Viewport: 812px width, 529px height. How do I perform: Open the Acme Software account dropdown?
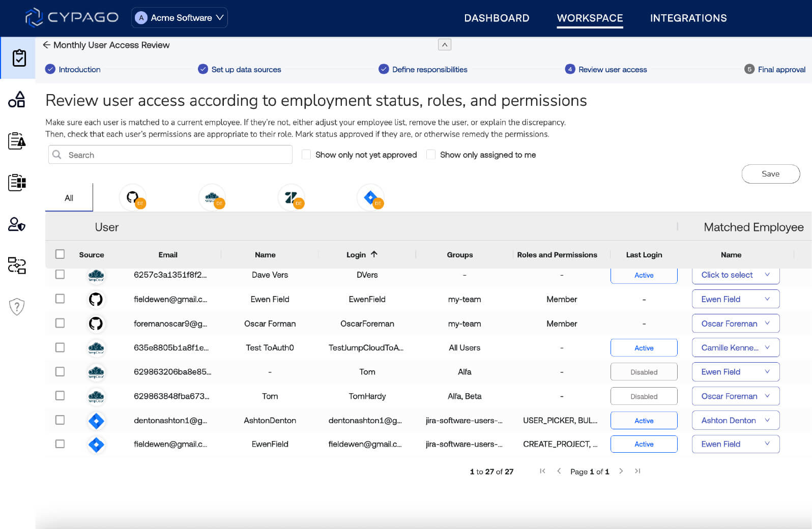[x=180, y=18]
